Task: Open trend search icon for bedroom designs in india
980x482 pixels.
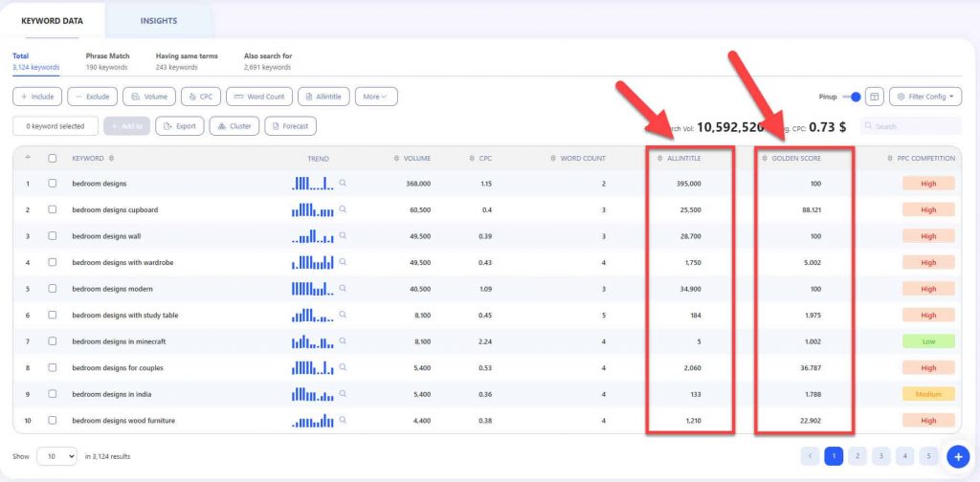Action: 343,393
